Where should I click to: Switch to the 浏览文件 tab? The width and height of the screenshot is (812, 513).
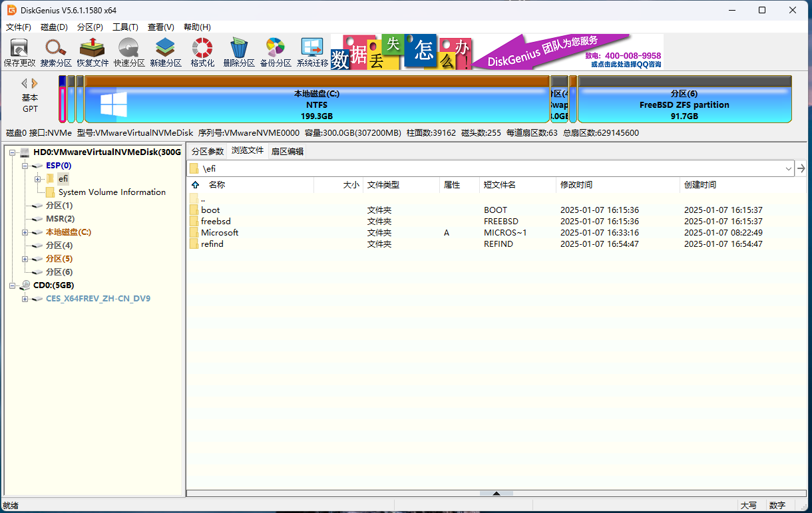248,150
